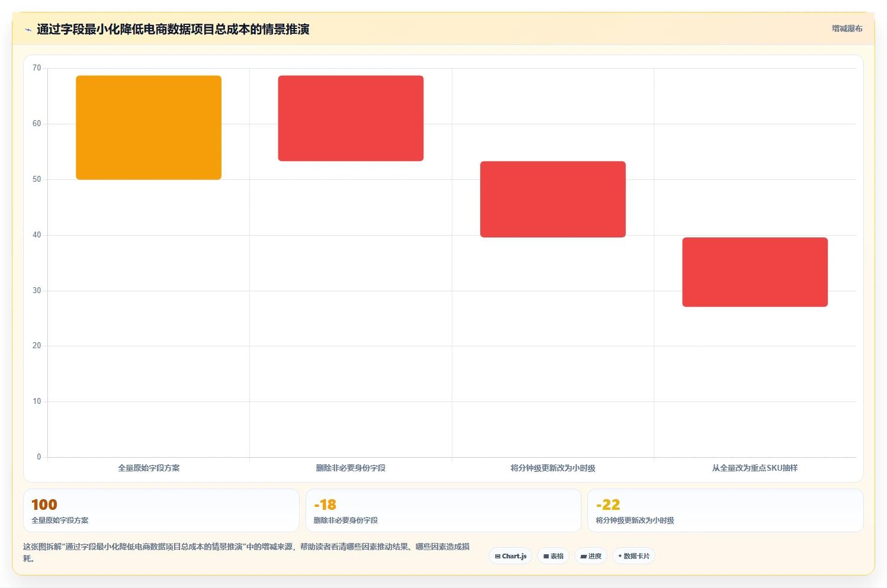Click the y-axis value 0
Image resolution: width=887 pixels, height=588 pixels.
39,457
